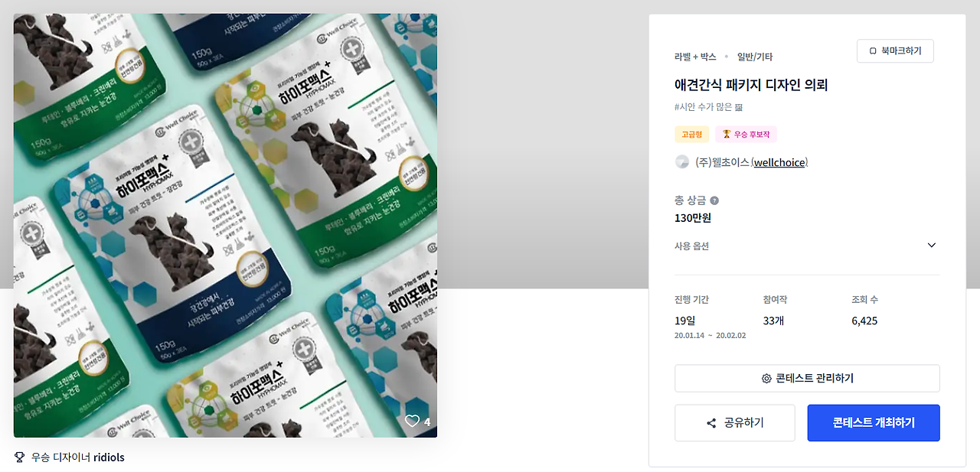Viewport: 980px width, 472px height.
Task: Click the small icon after #시안 수가 많은
Action: pos(739,107)
